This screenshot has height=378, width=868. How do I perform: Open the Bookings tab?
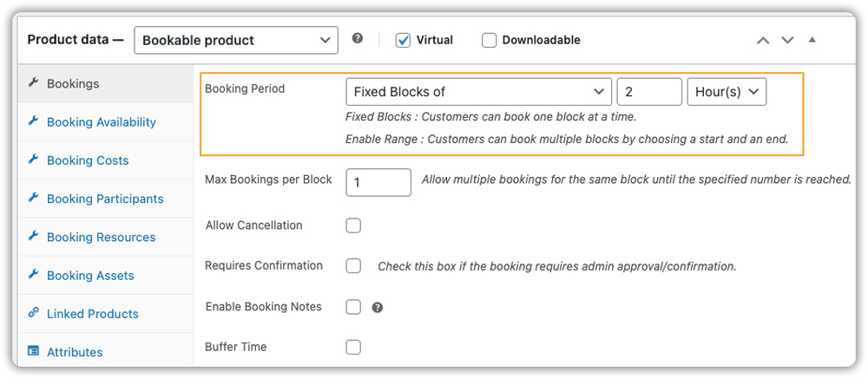pos(106,83)
